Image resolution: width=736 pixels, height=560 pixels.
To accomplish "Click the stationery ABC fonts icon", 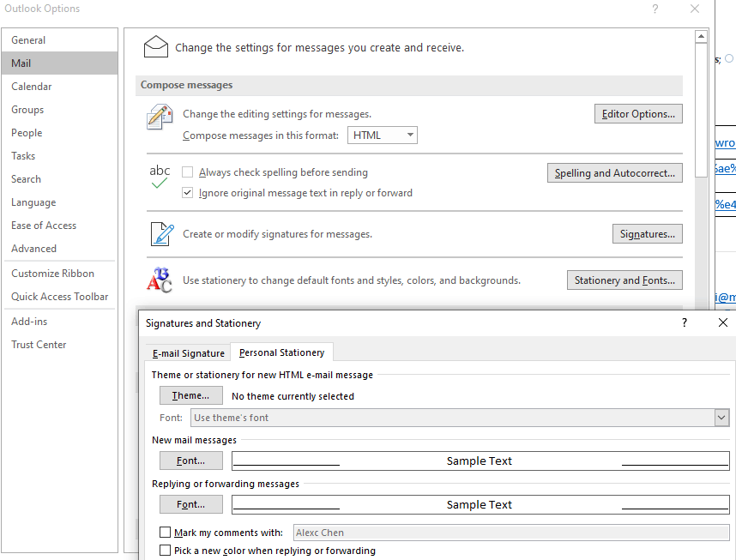I will pos(159,280).
